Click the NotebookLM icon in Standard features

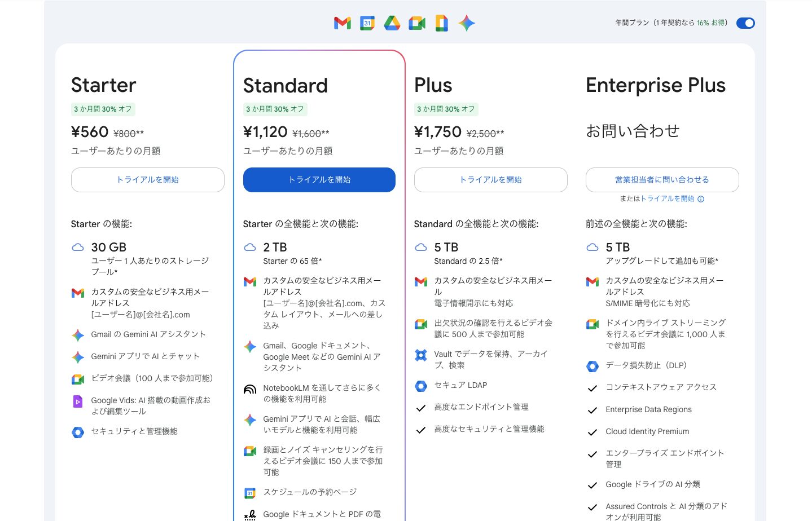point(250,389)
